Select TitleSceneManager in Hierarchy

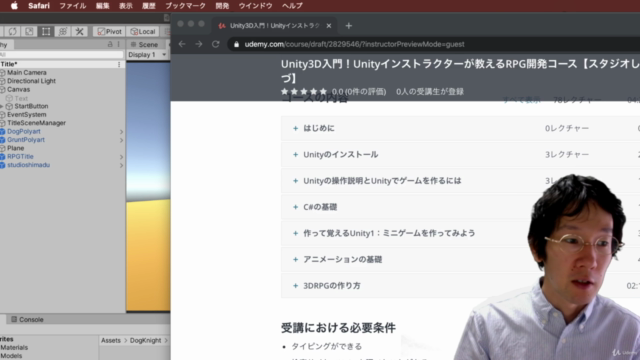coord(36,123)
